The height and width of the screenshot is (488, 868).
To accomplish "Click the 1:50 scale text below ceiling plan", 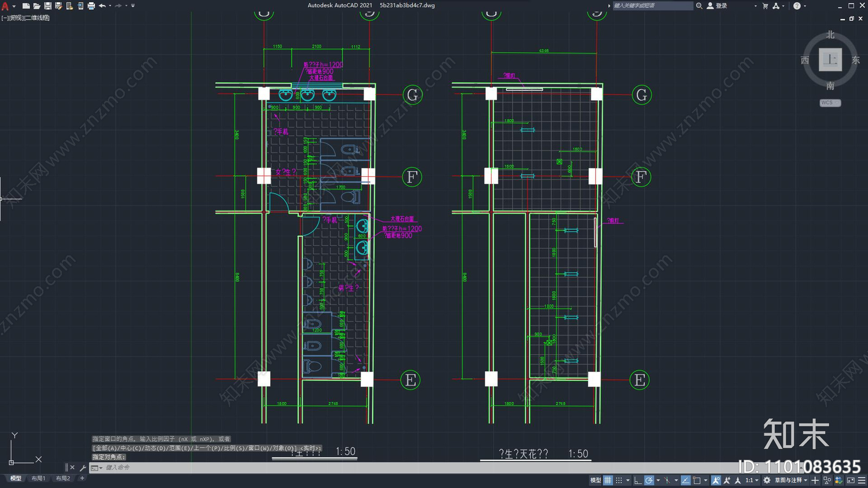I will coord(578,454).
